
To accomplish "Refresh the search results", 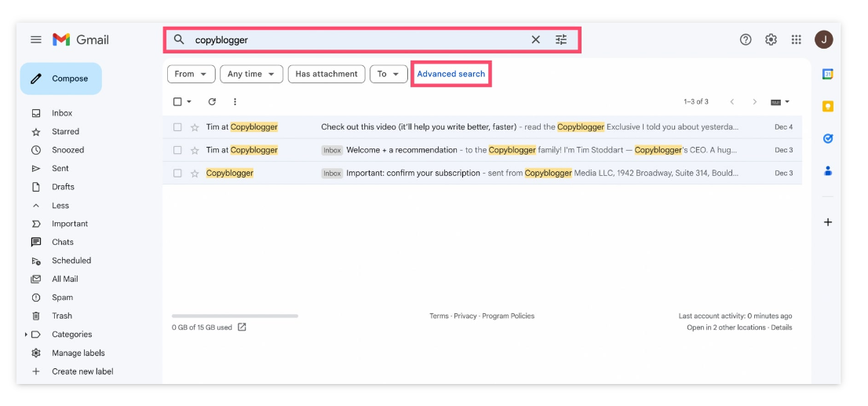I will pos(212,101).
